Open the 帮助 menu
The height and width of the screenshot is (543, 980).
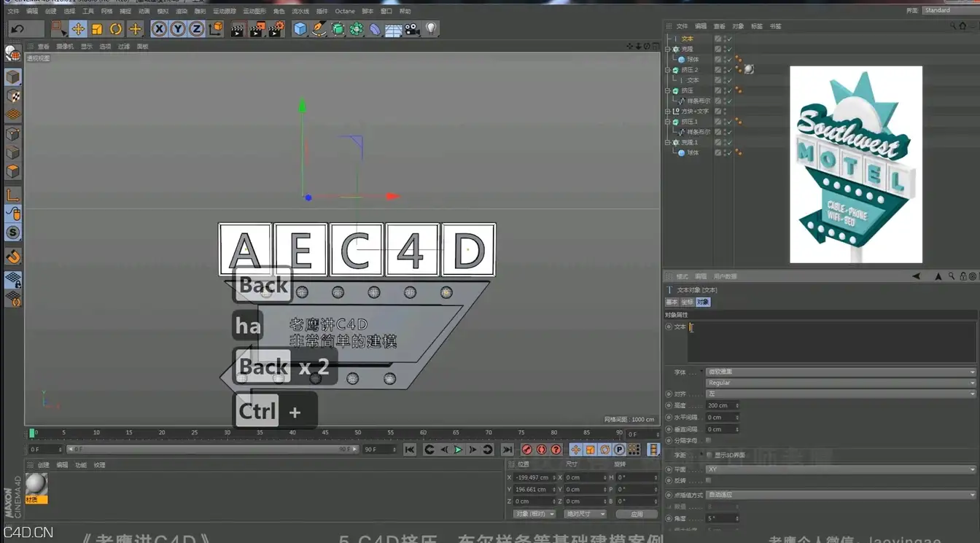pos(405,12)
